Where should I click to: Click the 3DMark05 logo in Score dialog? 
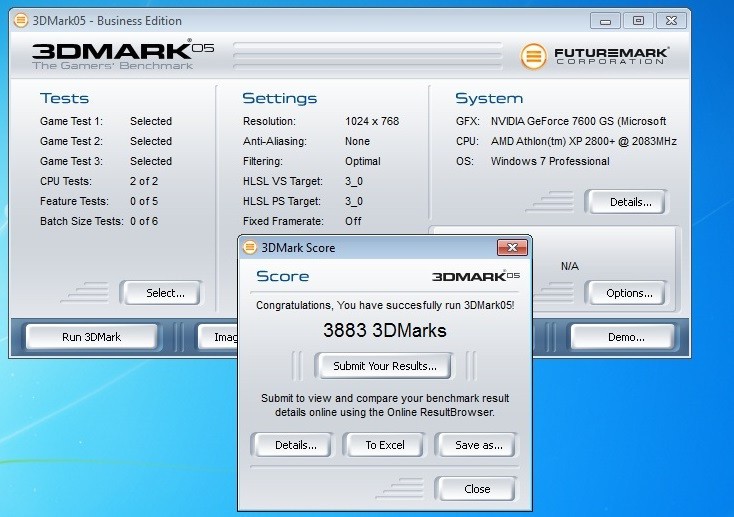pyautogui.click(x=476, y=276)
